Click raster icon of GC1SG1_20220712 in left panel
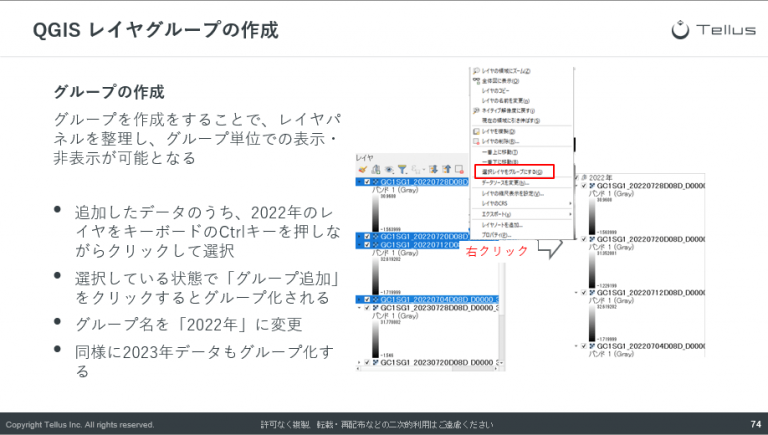The image size is (768, 435). click(376, 244)
